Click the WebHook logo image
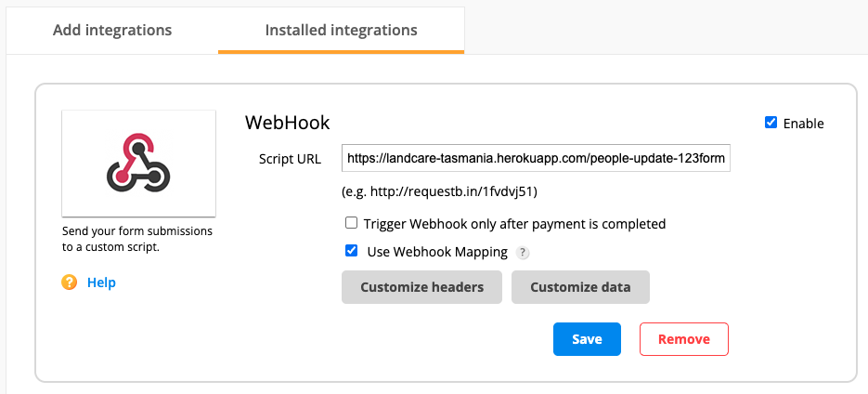 point(138,163)
